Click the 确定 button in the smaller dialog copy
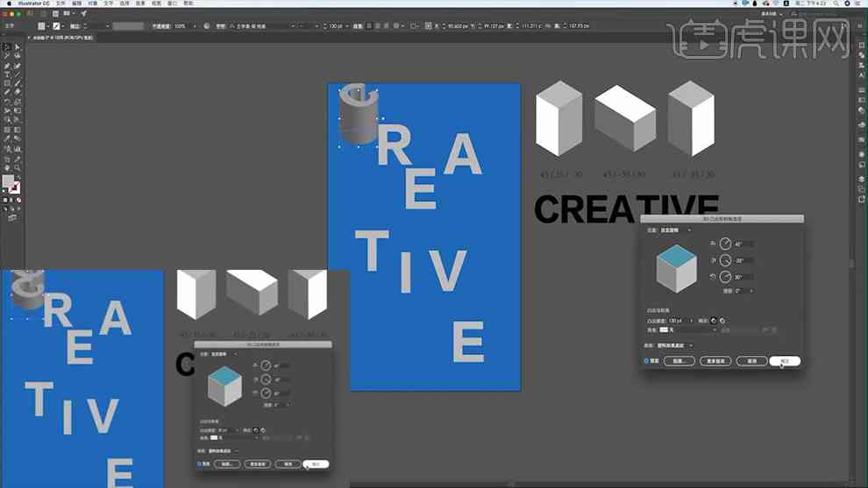868x488 pixels. (317, 463)
